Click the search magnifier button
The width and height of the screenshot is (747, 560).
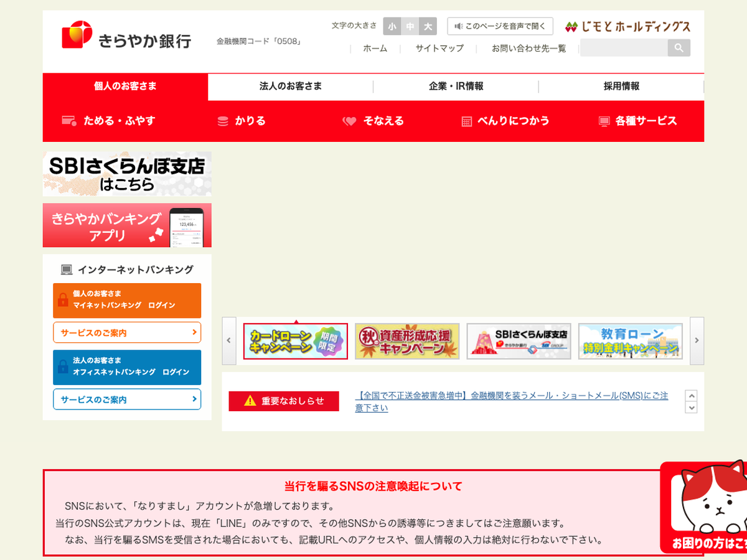679,48
